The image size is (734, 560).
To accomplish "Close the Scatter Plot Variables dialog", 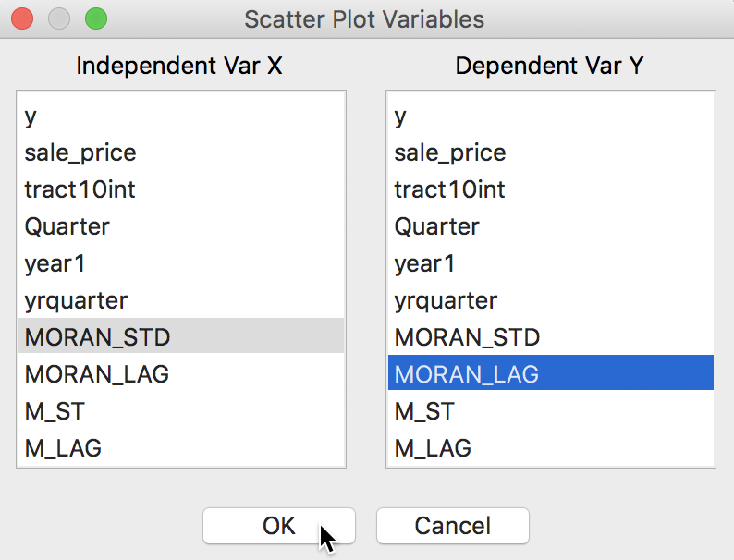I will tap(22, 19).
